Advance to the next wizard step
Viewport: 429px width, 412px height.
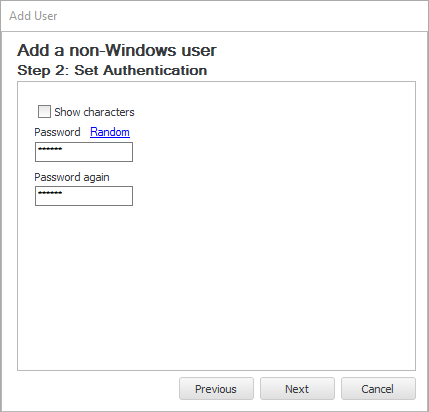297,389
